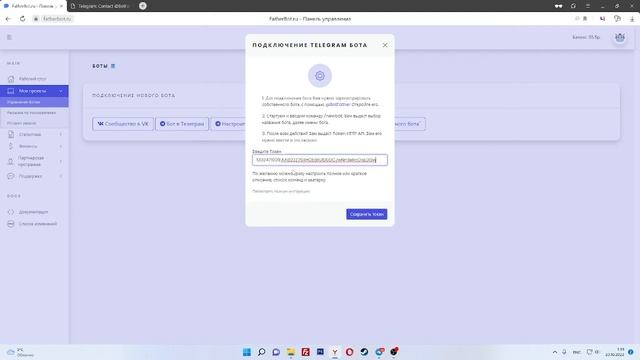Switch to the Telegram Contact browser tab

(100, 6)
